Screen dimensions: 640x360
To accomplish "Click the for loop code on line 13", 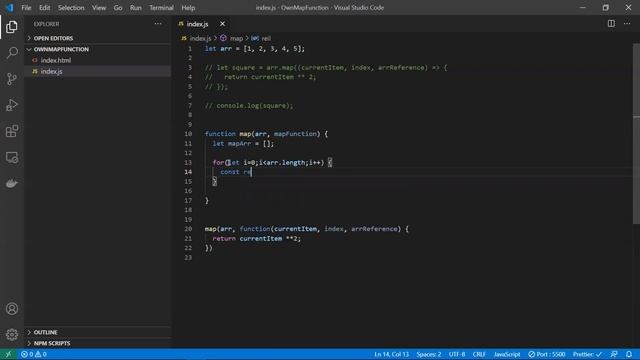I will tap(272, 162).
